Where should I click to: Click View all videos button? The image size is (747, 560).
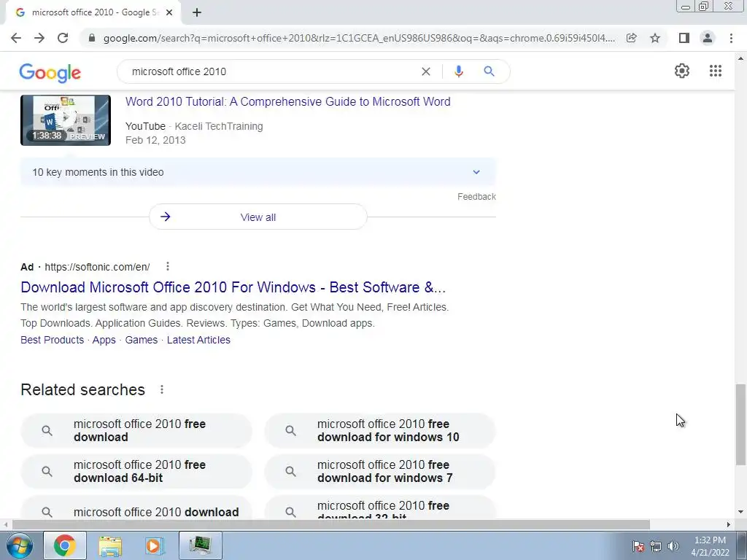258,217
